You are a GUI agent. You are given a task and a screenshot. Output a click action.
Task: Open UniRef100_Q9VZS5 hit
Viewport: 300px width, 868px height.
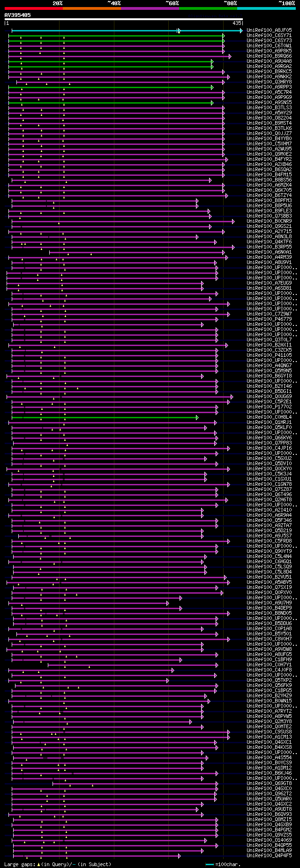pos(269,835)
